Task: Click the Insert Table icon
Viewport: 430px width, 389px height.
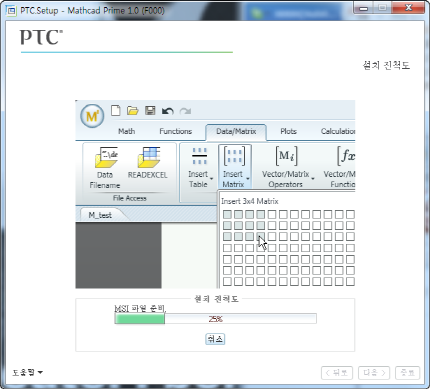Action: (x=199, y=156)
